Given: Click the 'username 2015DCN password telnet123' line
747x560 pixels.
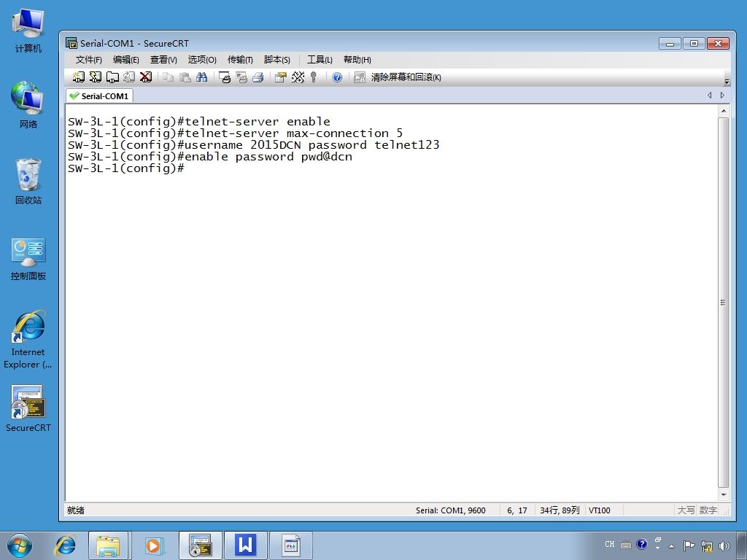Looking at the screenshot, I should click(253, 145).
